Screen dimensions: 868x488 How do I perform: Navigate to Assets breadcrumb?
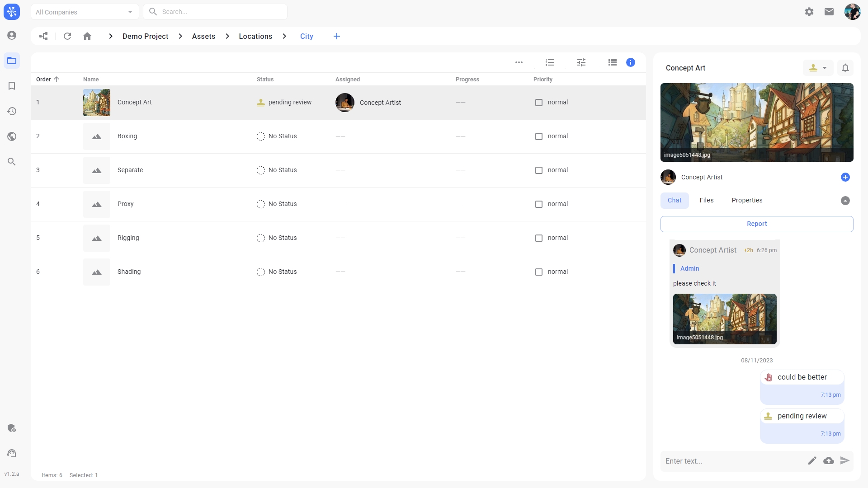(x=203, y=36)
